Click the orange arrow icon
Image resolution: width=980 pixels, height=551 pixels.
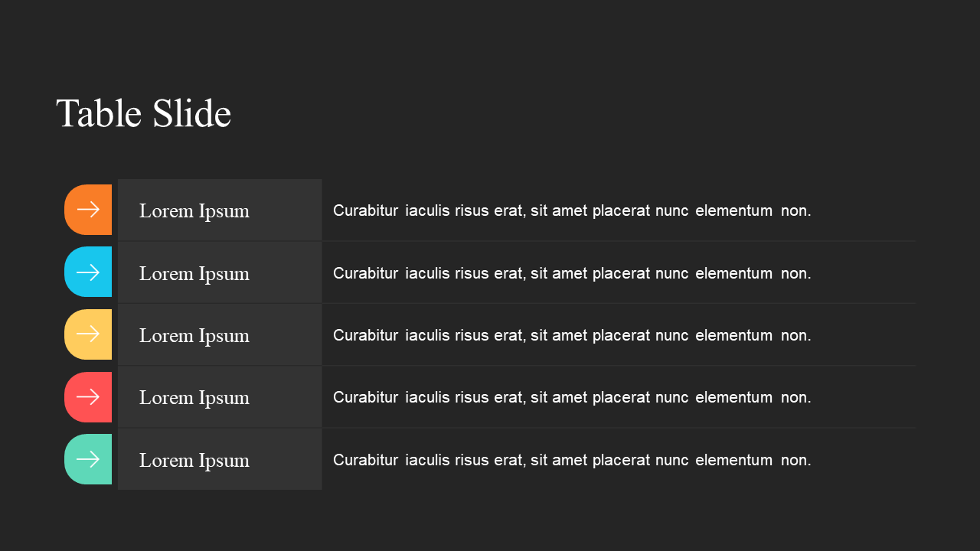pyautogui.click(x=88, y=210)
